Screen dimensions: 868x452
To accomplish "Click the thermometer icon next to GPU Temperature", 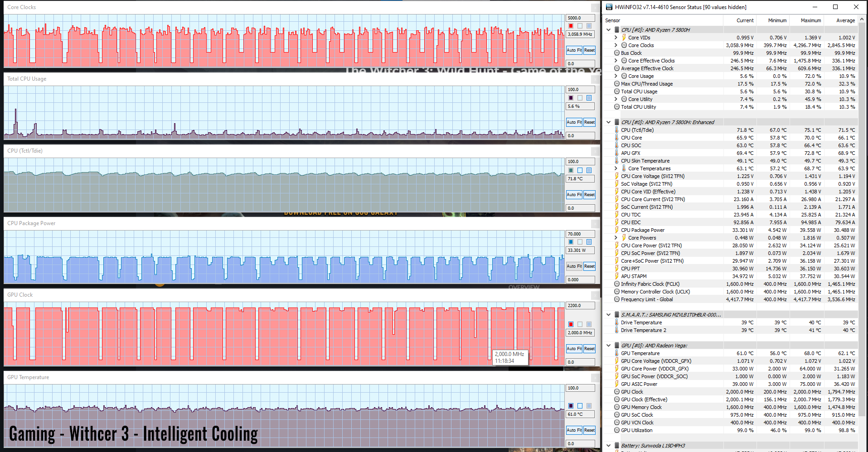I will click(617, 353).
